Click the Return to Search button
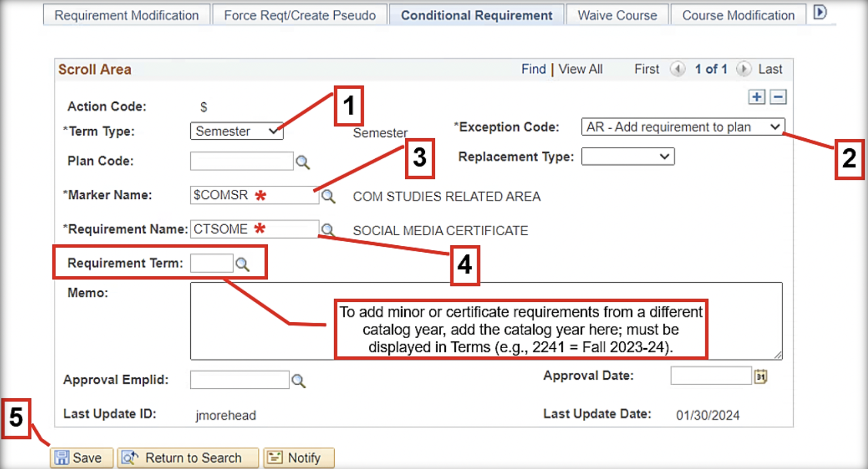This screenshot has height=469, width=868. tap(188, 457)
